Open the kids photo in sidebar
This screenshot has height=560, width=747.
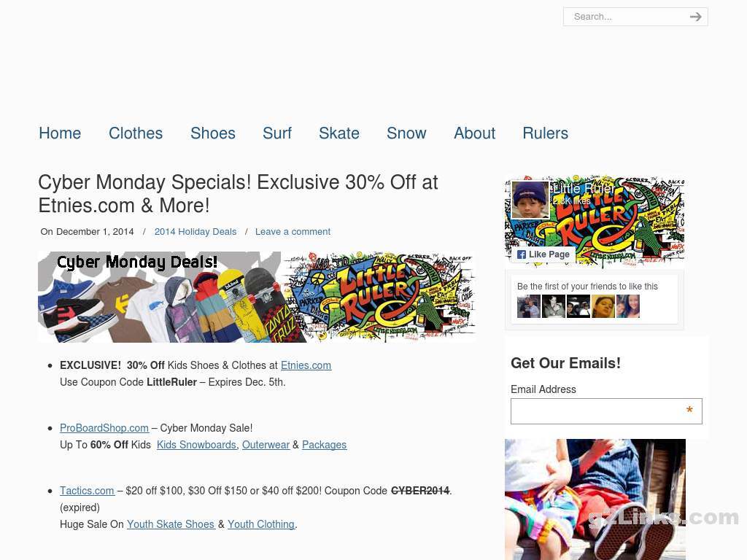coord(595,499)
